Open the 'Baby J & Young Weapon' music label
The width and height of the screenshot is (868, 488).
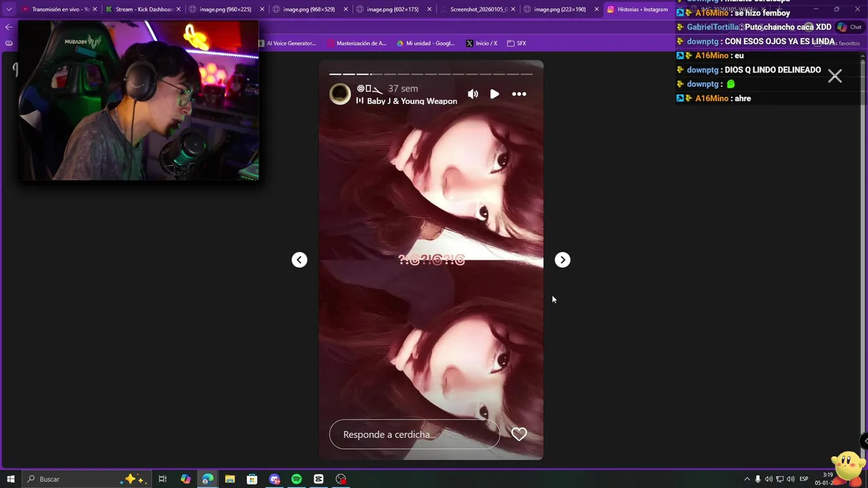coord(412,101)
